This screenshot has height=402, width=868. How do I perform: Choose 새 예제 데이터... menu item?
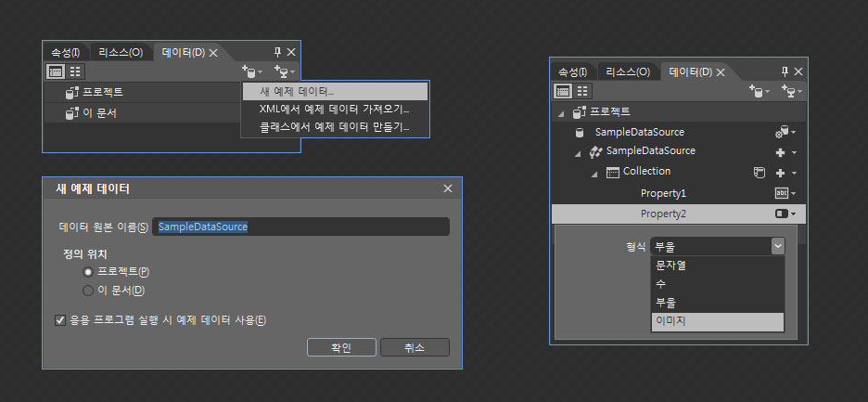tap(335, 92)
